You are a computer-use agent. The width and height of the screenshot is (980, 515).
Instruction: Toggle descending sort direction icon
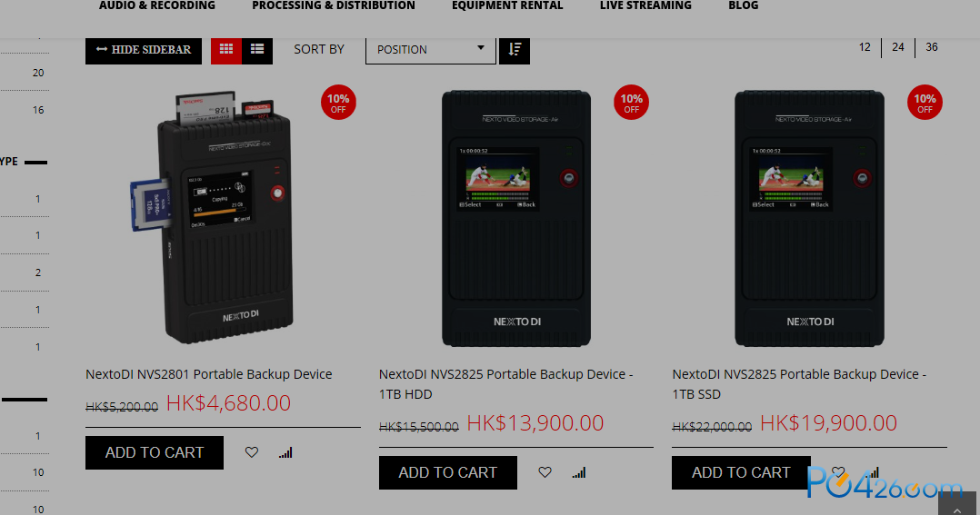pos(515,50)
